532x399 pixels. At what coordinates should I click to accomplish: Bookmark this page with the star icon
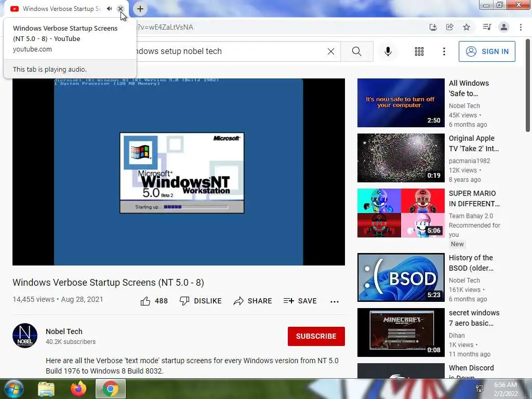click(467, 27)
